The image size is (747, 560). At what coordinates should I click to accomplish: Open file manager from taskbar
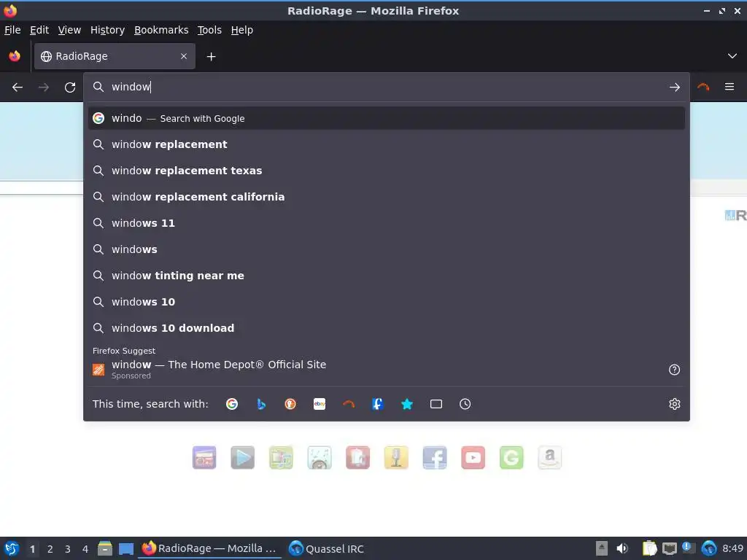coord(105,548)
